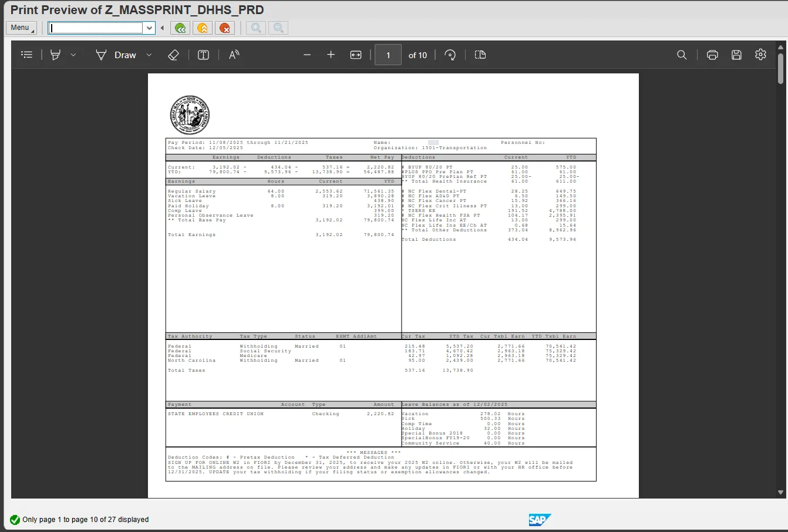Click the 'Leave Balances as of 12/02/2025' header

coord(454,405)
